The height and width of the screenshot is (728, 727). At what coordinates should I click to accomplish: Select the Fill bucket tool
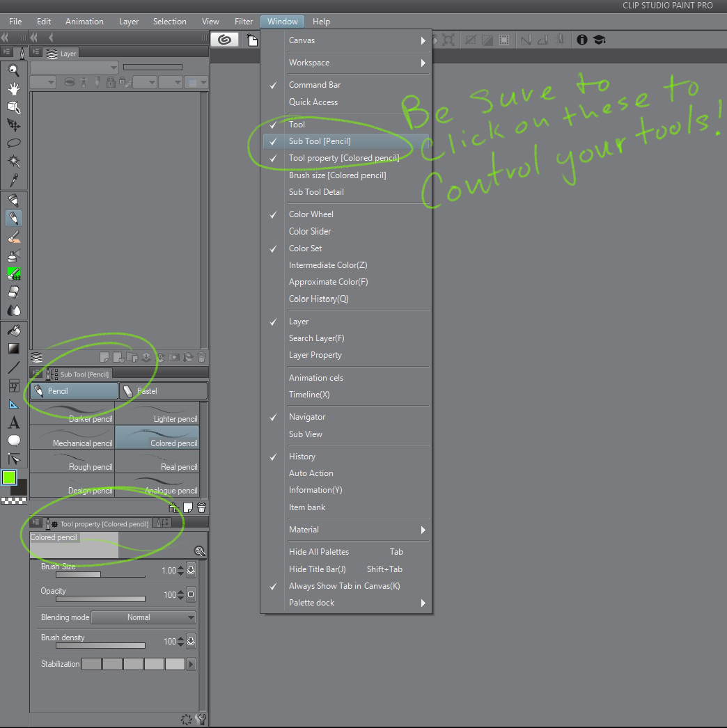point(13,331)
